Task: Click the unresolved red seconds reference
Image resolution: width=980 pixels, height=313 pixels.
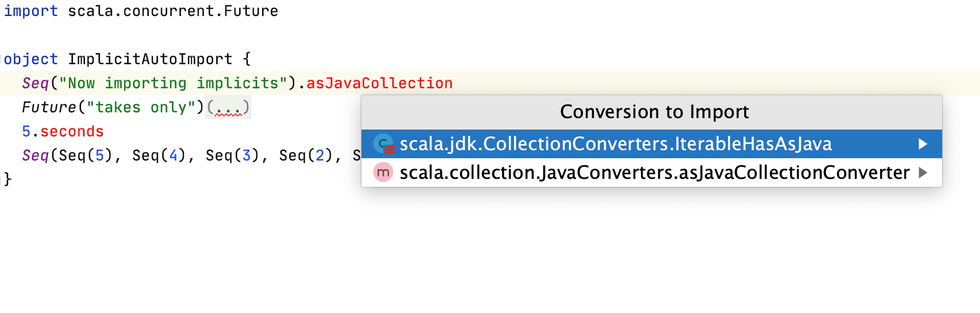Action: tap(72, 131)
